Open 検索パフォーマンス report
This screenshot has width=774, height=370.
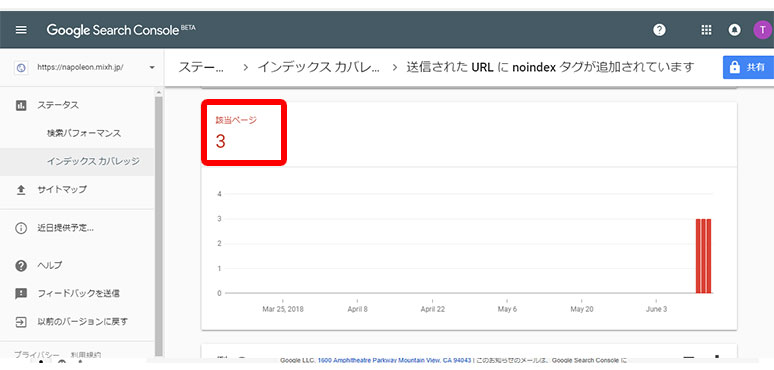point(84,133)
